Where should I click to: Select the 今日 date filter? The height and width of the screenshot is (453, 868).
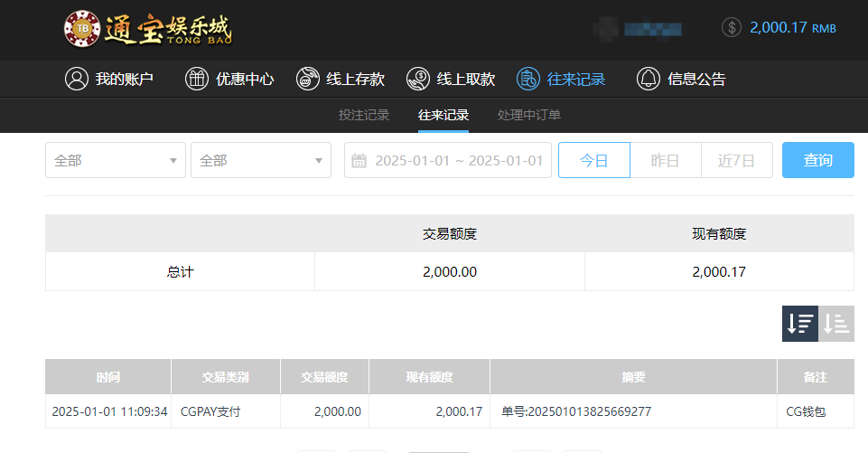pyautogui.click(x=594, y=160)
